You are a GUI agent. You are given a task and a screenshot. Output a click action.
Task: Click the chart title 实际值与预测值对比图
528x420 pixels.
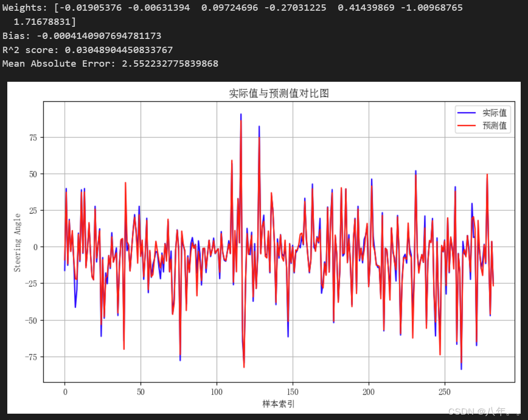click(279, 93)
